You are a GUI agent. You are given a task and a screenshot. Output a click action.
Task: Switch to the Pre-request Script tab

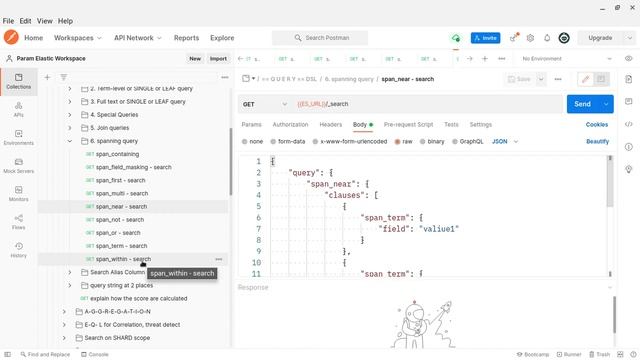[x=408, y=124]
